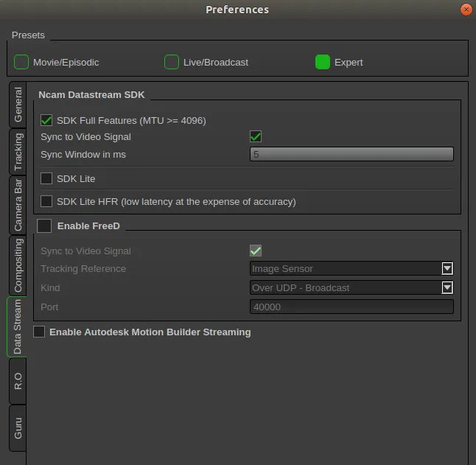This screenshot has height=465, width=476.
Task: Select the Live/Broadcast preset
Action: pos(172,62)
